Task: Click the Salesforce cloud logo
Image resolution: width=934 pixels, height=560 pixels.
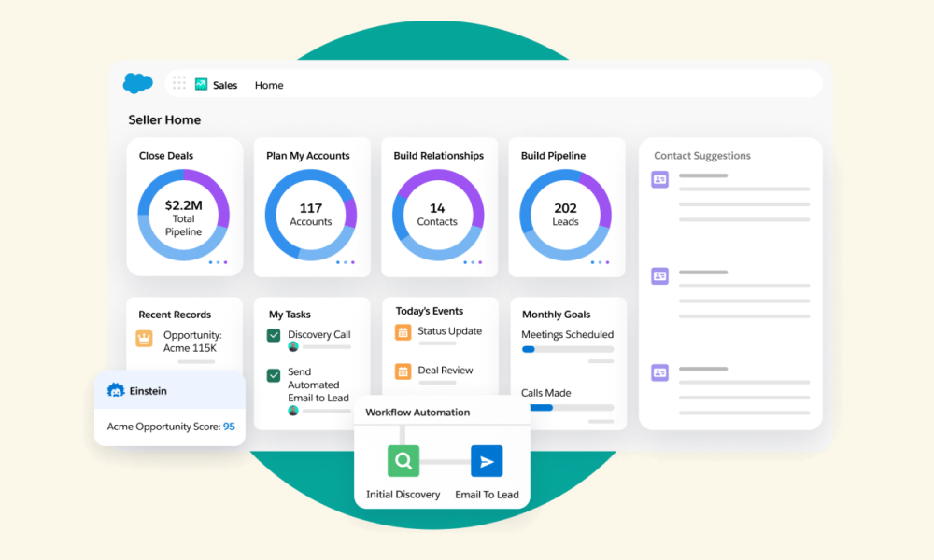Action: coord(137,83)
